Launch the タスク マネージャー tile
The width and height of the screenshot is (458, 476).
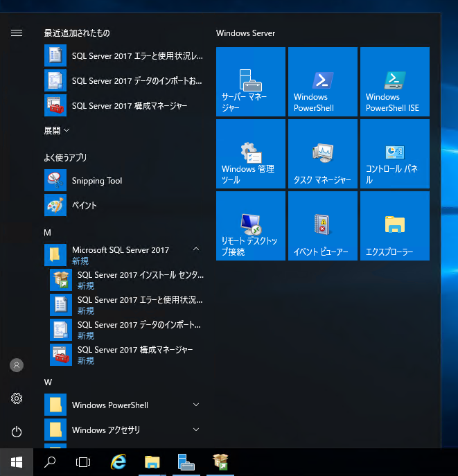[323, 154]
